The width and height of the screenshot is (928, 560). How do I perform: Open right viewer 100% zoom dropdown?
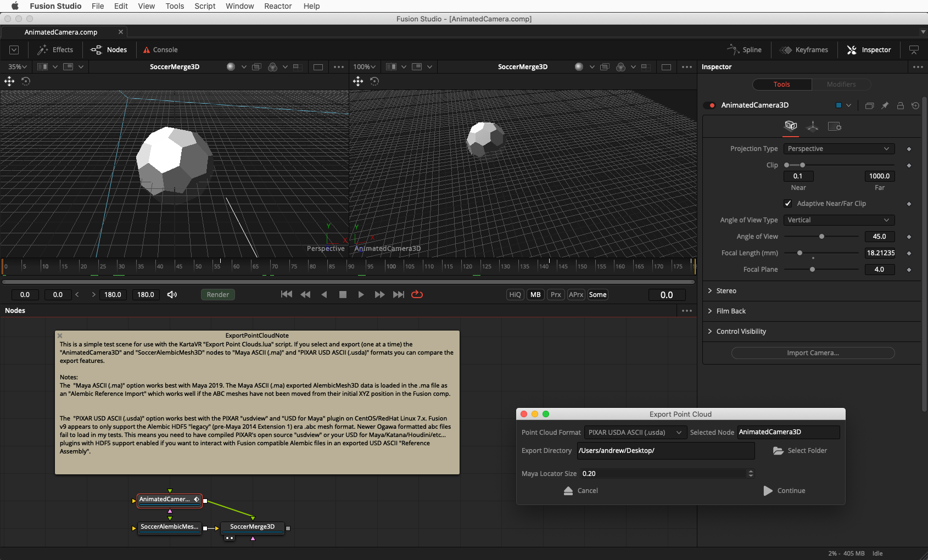pos(365,67)
